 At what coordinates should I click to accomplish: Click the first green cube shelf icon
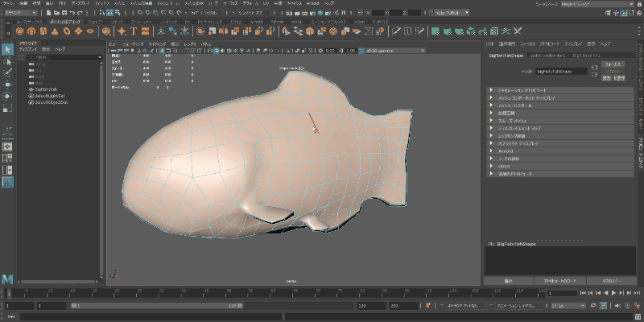point(435,31)
